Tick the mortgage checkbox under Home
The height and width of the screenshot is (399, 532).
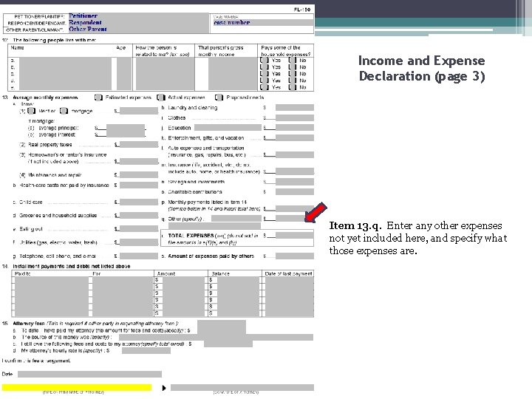(64, 111)
